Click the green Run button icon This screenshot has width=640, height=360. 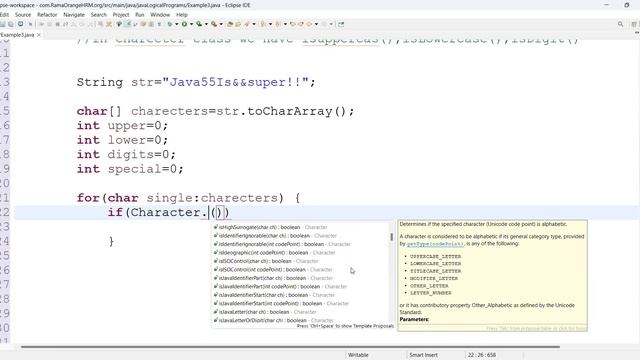tap(184, 24)
